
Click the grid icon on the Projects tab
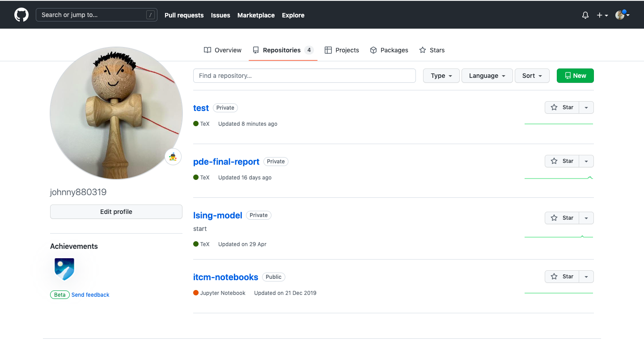pyautogui.click(x=328, y=50)
